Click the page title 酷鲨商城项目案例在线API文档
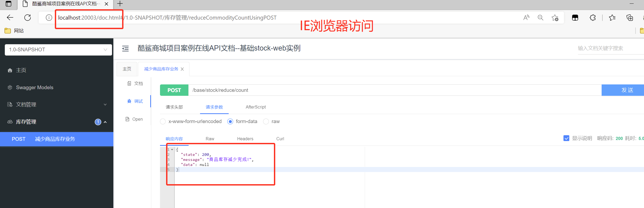Image resolution: width=644 pixels, height=208 pixels. (219, 48)
